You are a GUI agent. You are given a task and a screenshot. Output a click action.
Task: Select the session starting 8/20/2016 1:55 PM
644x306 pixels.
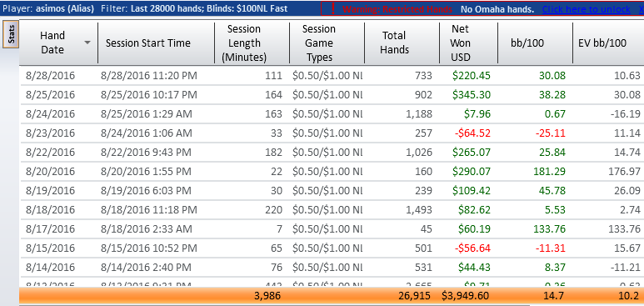(332, 172)
